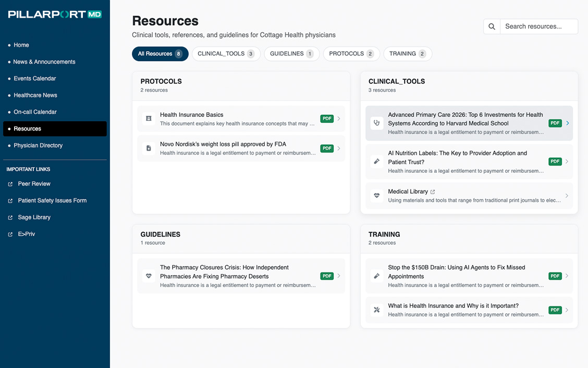This screenshot has height=368, width=588.
Task: Click the heart-pulse icon next to Medical Library
Action: (x=376, y=195)
